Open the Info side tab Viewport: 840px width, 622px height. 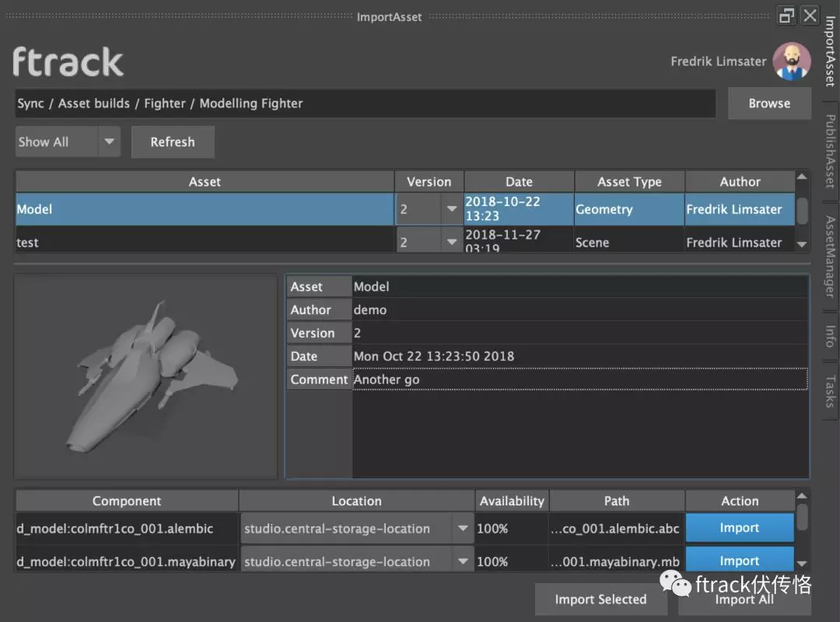pos(830,336)
